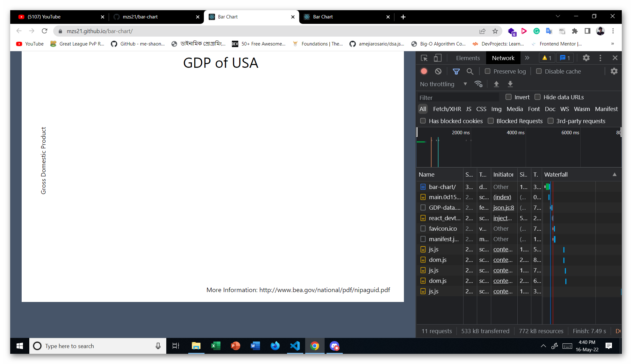Screen dimensions: 632x364
Task: Clear the network requests list
Action: coord(438,71)
